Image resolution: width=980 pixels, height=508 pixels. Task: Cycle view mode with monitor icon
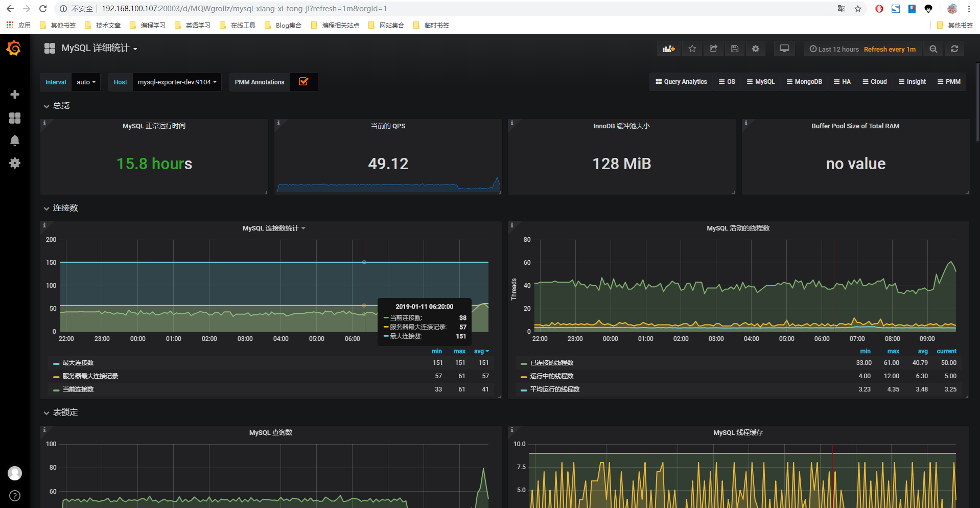tap(784, 49)
